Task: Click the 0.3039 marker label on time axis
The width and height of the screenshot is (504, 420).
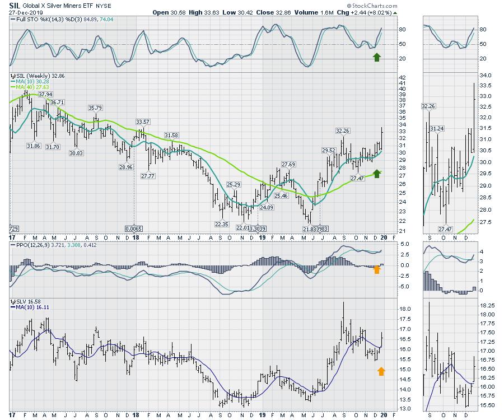Action: pyautogui.click(x=258, y=229)
